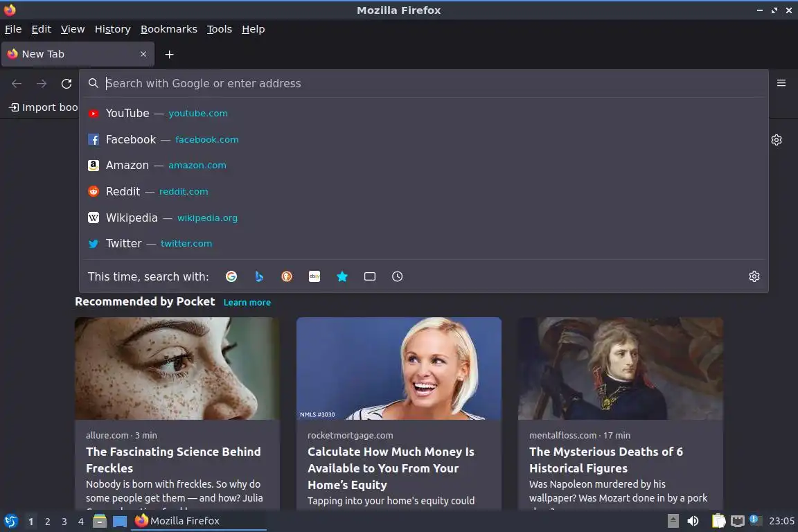The image size is (798, 532).
Task: Switch to virtual desktop 1
Action: pos(31,522)
